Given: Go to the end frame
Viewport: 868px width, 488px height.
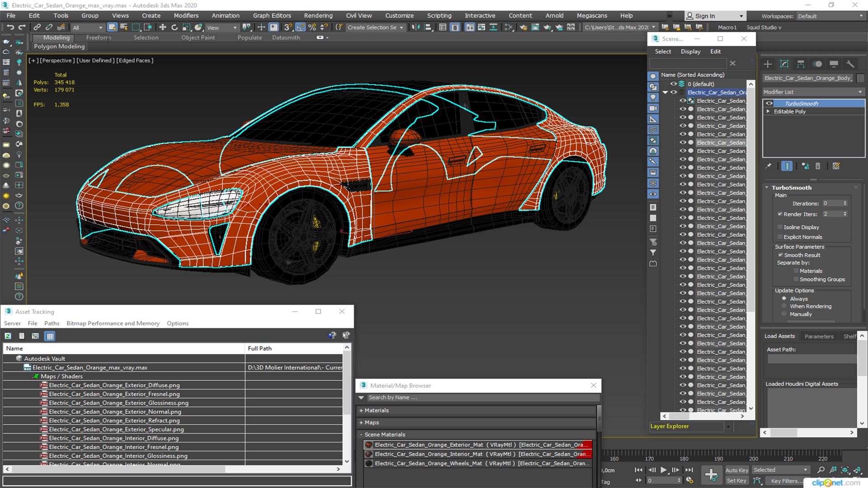Looking at the screenshot, I should coord(689,470).
